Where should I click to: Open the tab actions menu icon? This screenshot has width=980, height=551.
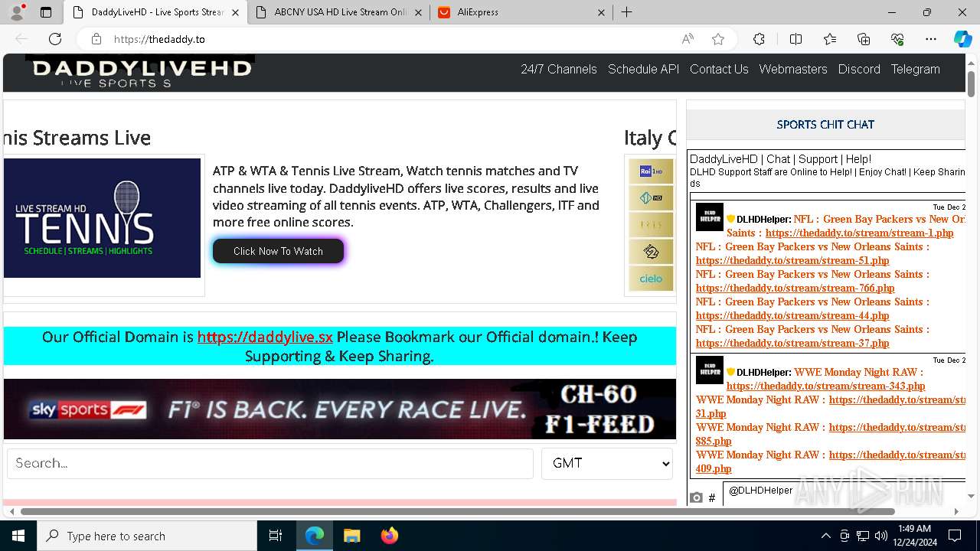(45, 12)
